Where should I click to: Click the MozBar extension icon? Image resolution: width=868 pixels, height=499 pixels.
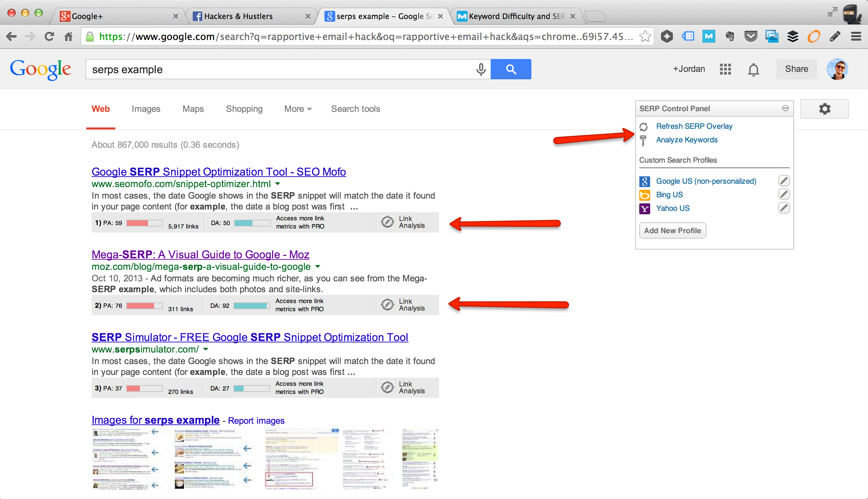[x=709, y=36]
